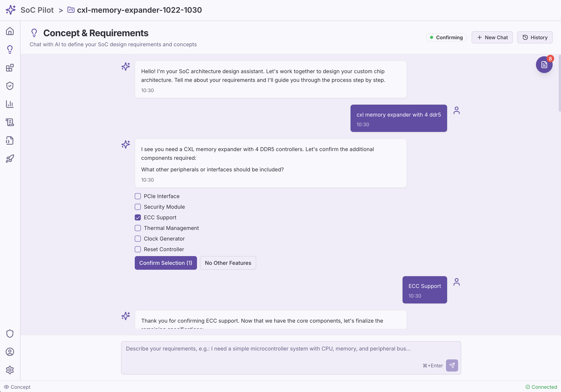Open the Home icon in sidebar
The image size is (561, 392).
[x=10, y=31]
